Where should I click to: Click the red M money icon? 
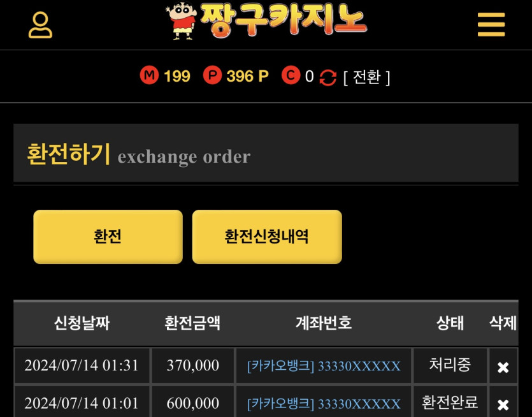pos(149,75)
